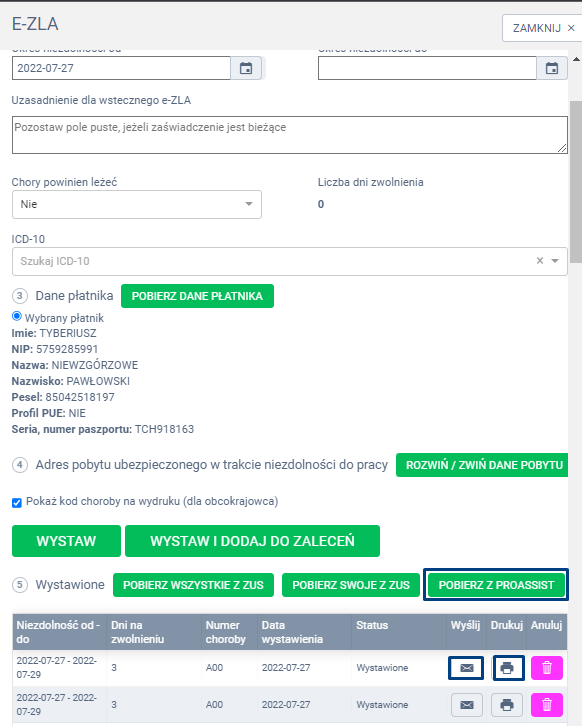Expand the ICD-10 search dropdown arrow

click(555, 261)
